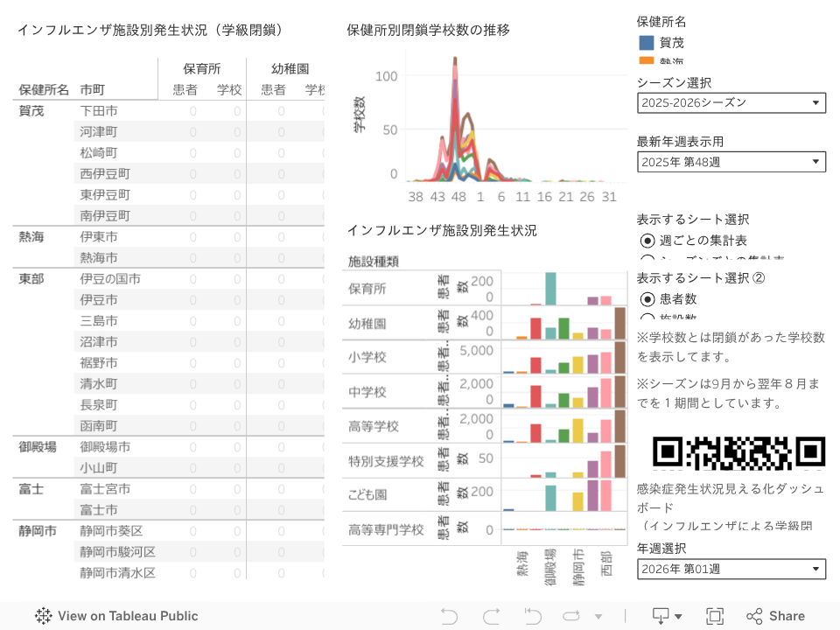Click the 静岡市葵区 row label
This screenshot has height=630, width=840.
111,531
